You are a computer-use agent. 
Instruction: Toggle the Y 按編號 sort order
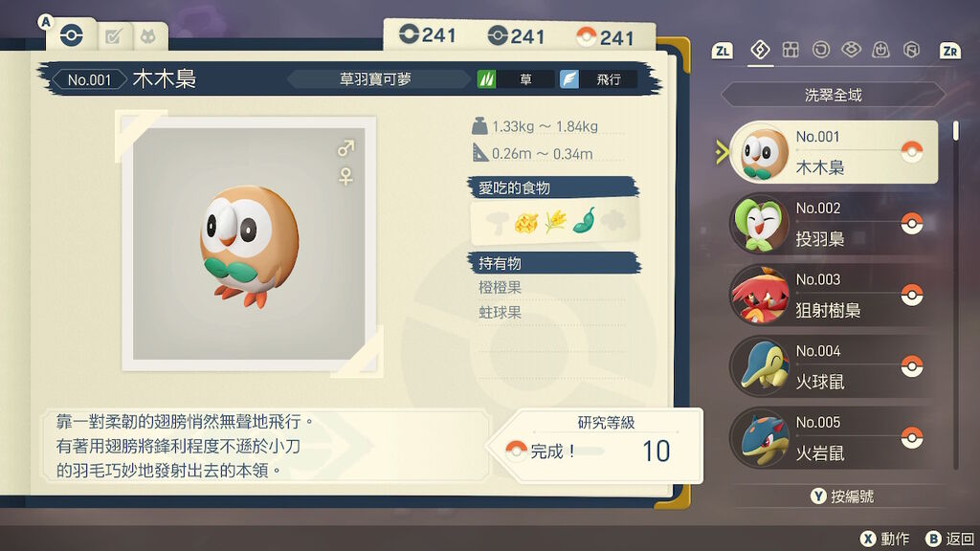(842, 496)
